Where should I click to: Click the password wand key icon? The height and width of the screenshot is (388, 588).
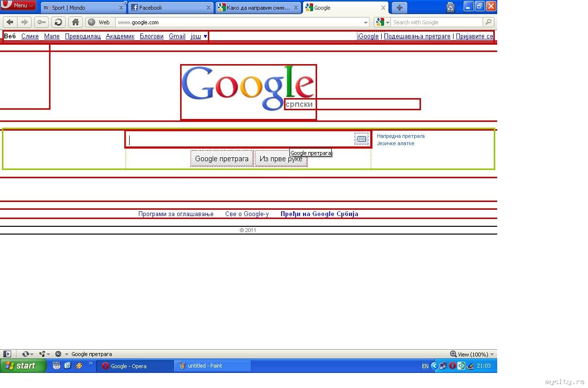41,22
